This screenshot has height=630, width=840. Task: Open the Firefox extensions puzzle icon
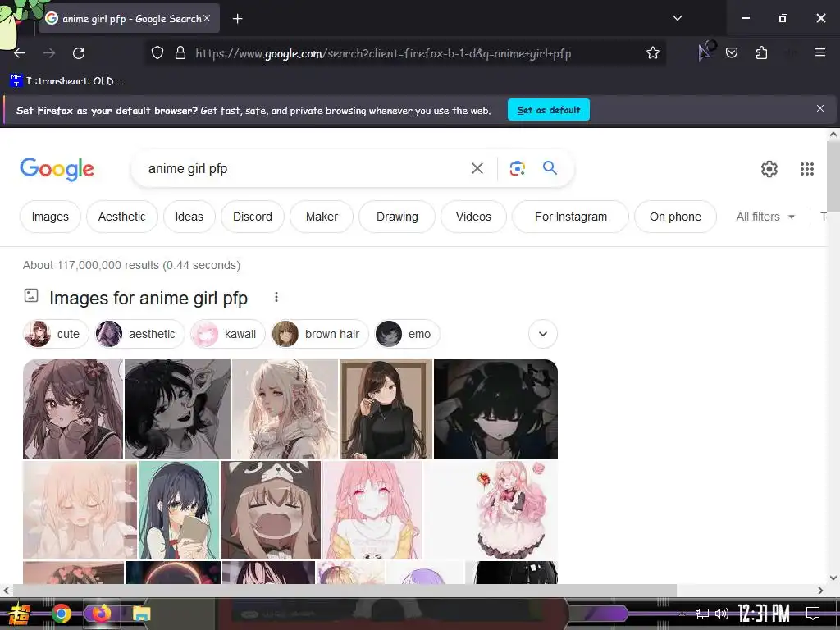click(761, 53)
